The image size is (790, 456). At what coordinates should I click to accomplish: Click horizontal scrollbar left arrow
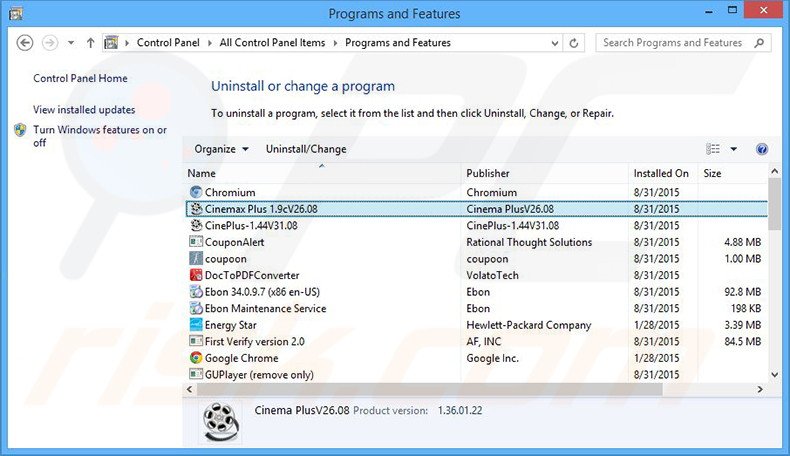(189, 389)
